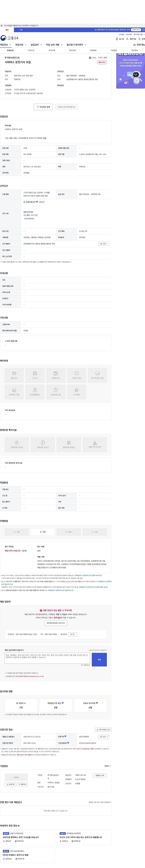Click the blue 전송 button

coord(99,659)
